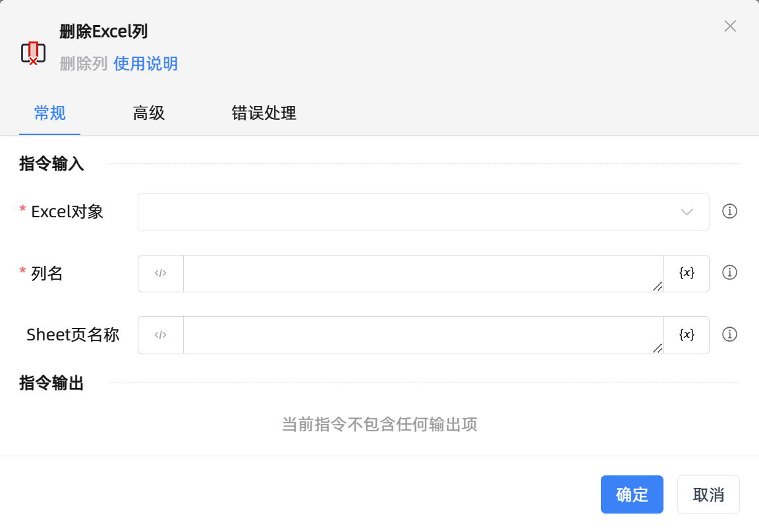This screenshot has height=532, width=759.
Task: Open the 错误处理 tab
Action: tap(264, 113)
